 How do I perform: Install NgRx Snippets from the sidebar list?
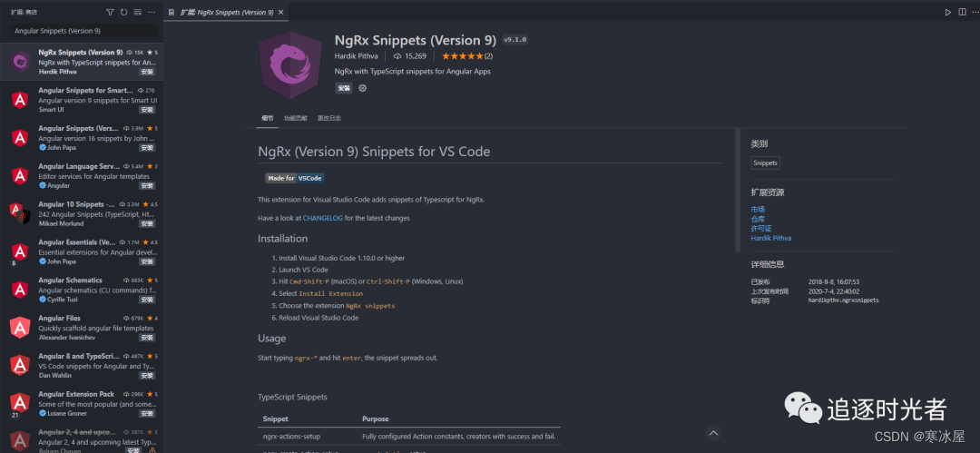point(147,72)
